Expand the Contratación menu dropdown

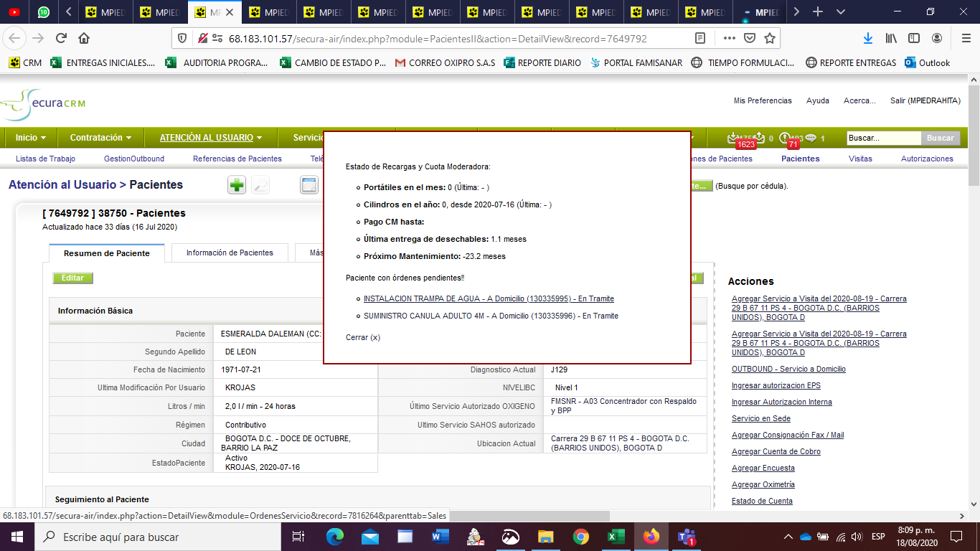[100, 138]
